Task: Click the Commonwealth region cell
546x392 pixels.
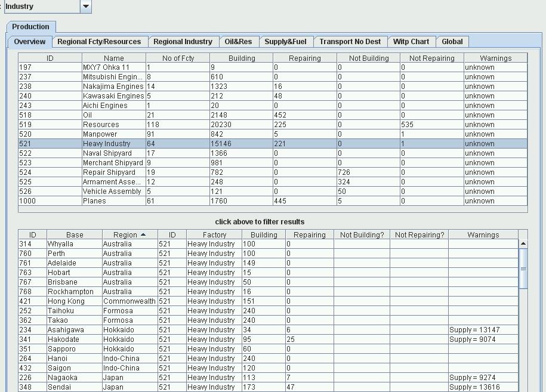Action: point(130,301)
